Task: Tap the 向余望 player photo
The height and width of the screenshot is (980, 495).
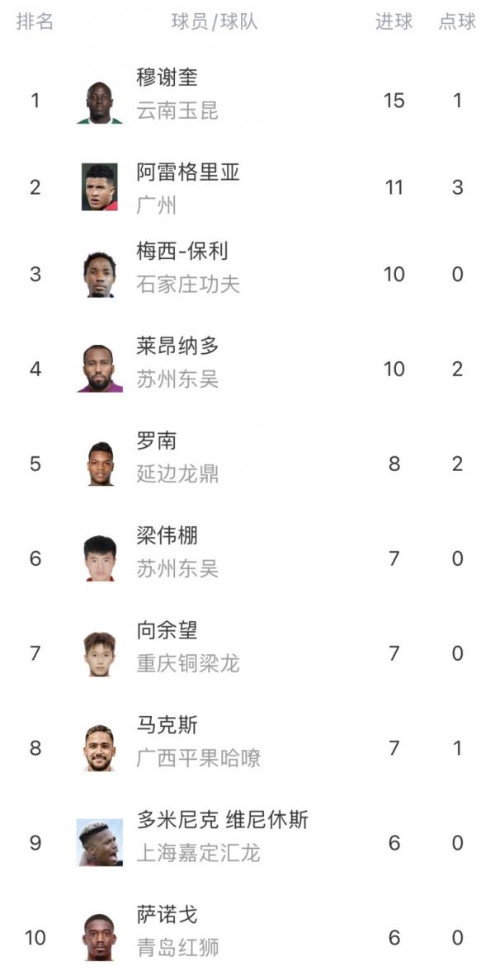Action: [x=100, y=653]
